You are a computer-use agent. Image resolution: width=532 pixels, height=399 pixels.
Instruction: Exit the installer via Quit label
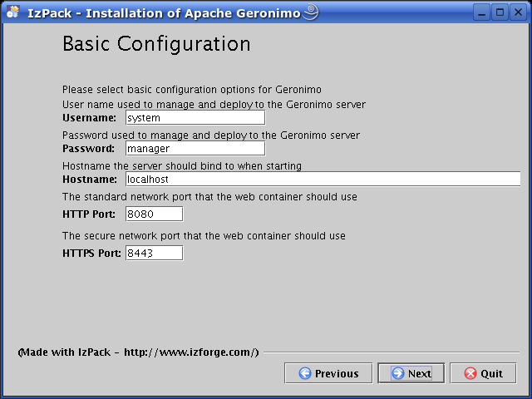pos(492,373)
